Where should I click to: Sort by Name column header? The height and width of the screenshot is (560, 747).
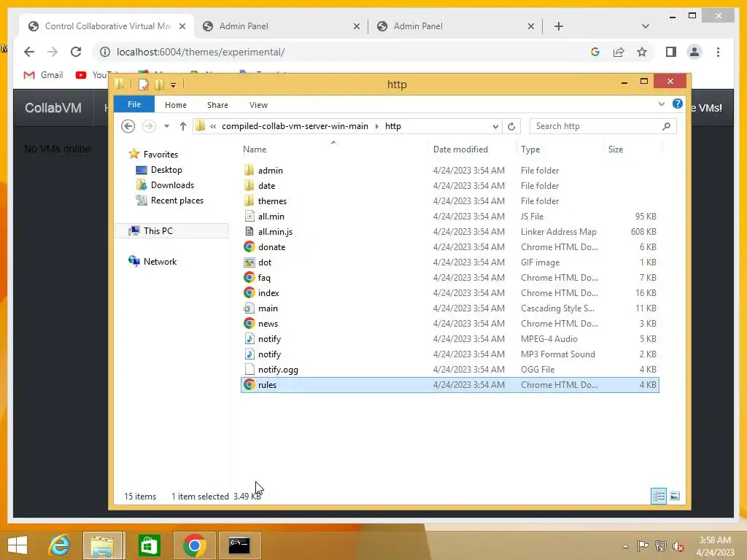(x=255, y=149)
